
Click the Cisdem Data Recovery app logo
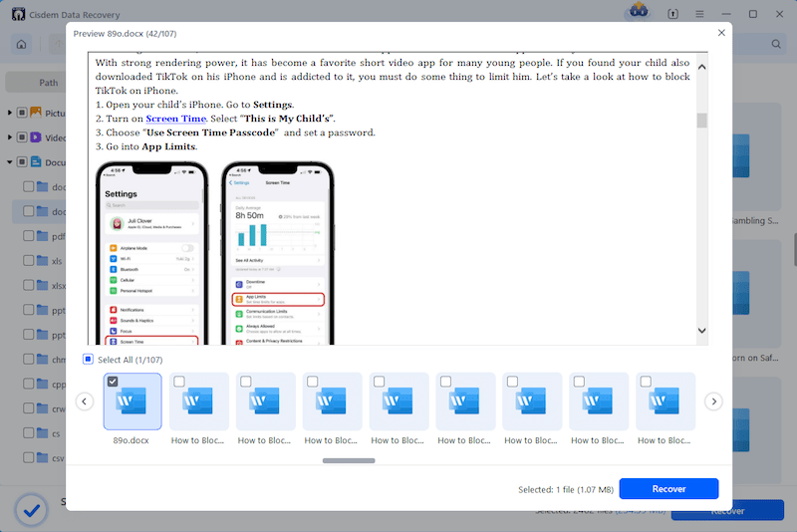18,14
